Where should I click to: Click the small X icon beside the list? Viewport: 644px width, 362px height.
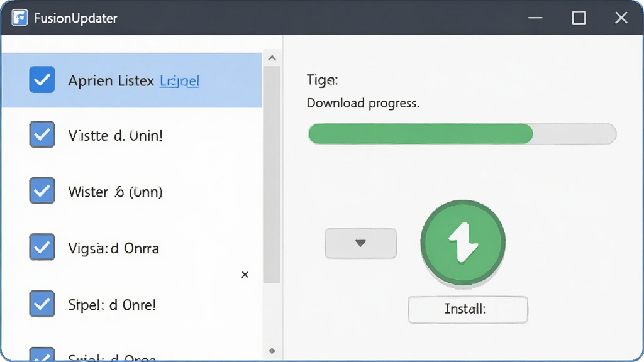pyautogui.click(x=245, y=275)
